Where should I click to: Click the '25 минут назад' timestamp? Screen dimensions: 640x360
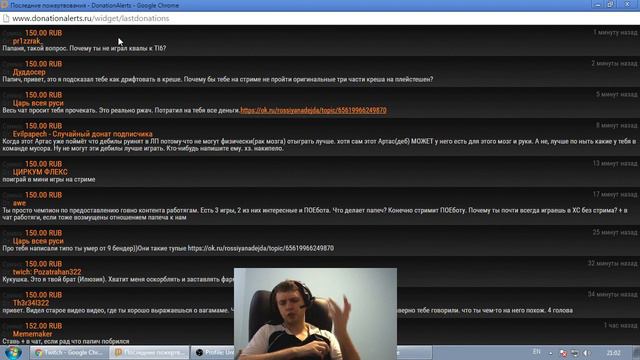[x=615, y=232]
